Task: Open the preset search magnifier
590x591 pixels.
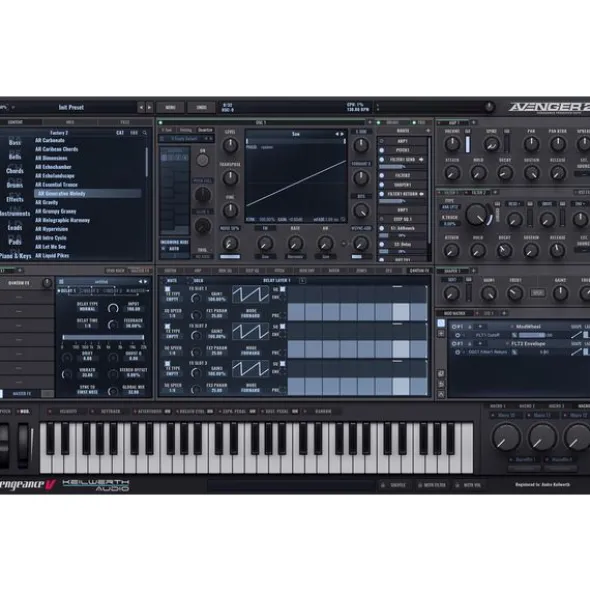Action: [x=145, y=133]
